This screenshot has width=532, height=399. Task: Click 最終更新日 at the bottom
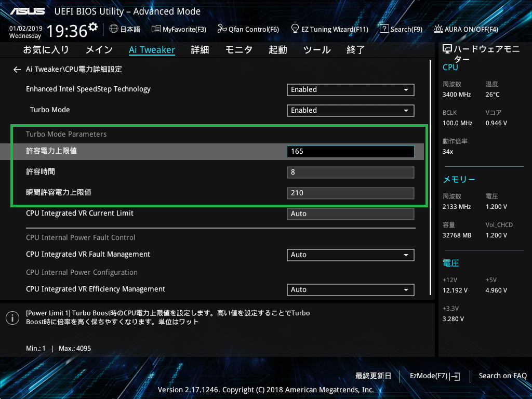pos(373,376)
